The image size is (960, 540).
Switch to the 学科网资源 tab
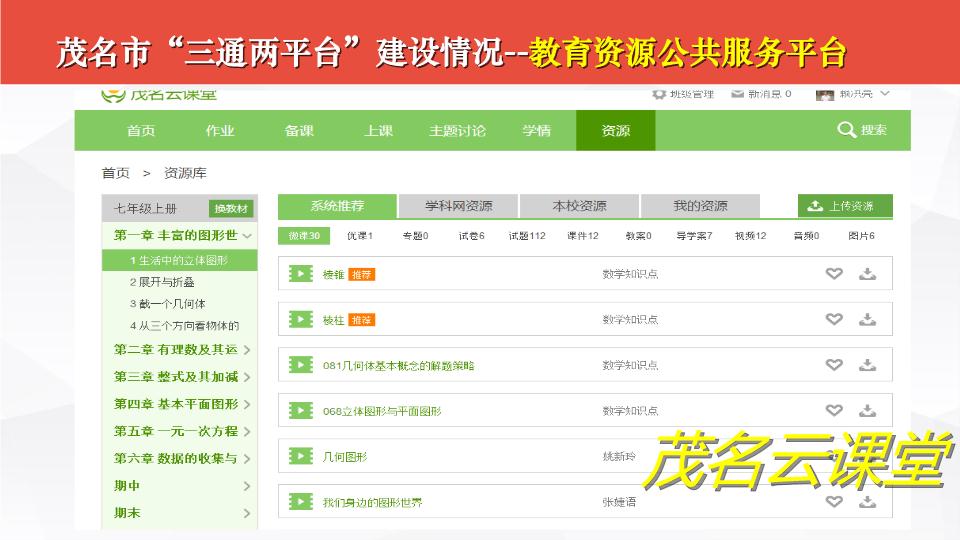pyautogui.click(x=458, y=206)
